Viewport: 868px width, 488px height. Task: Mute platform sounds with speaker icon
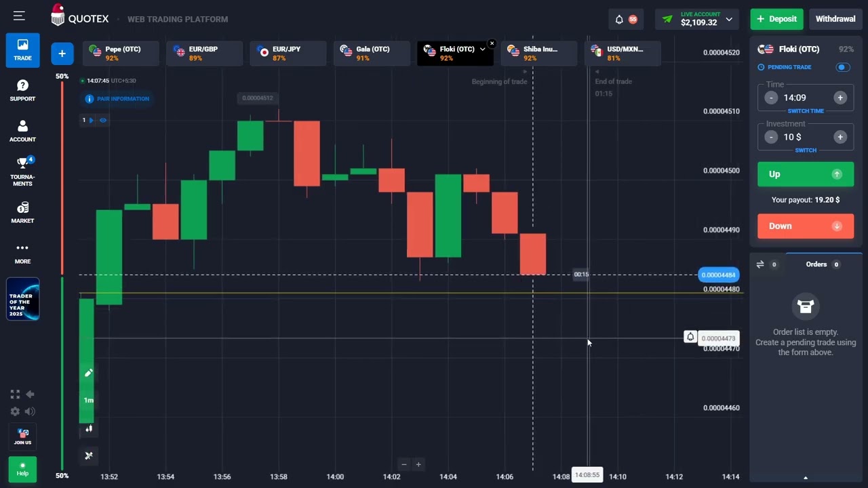point(30,411)
